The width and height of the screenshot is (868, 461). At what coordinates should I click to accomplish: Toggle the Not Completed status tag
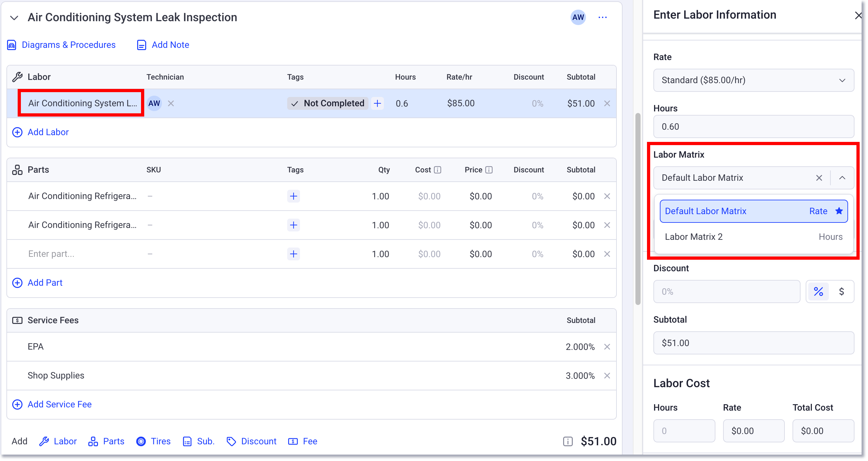point(327,103)
